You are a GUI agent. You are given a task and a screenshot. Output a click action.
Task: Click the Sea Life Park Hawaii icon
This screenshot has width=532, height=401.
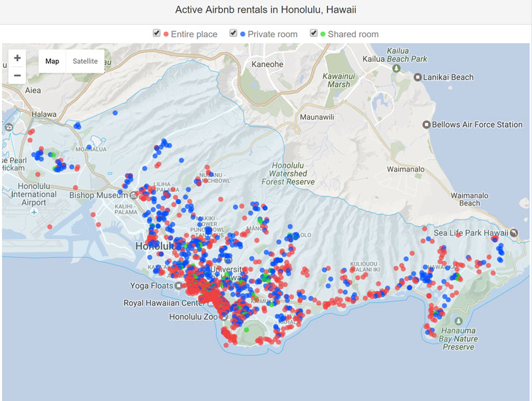[x=514, y=233]
